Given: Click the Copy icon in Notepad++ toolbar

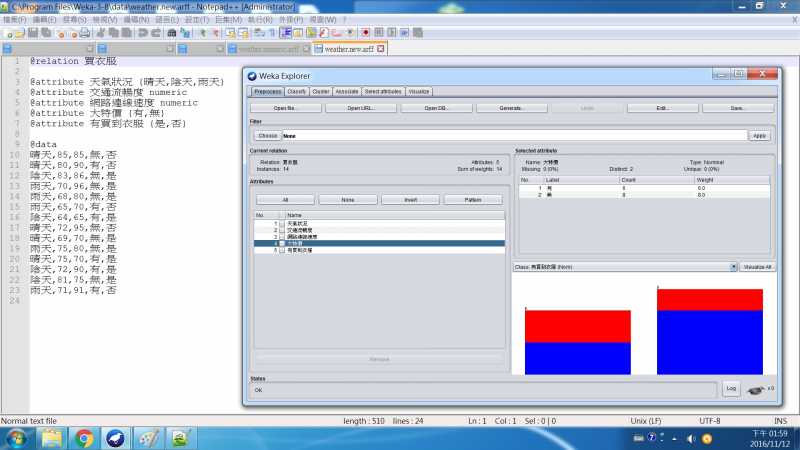Looking at the screenshot, I should [x=113, y=33].
